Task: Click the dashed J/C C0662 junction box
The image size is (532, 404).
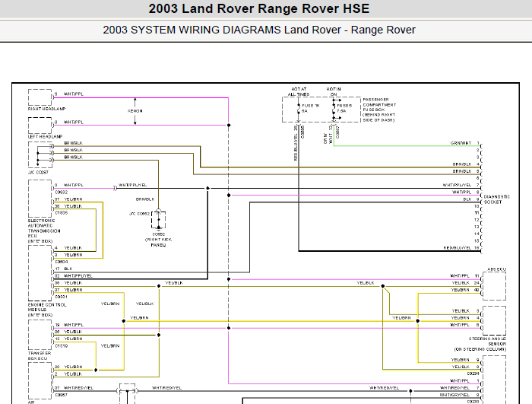Action: pos(158,220)
